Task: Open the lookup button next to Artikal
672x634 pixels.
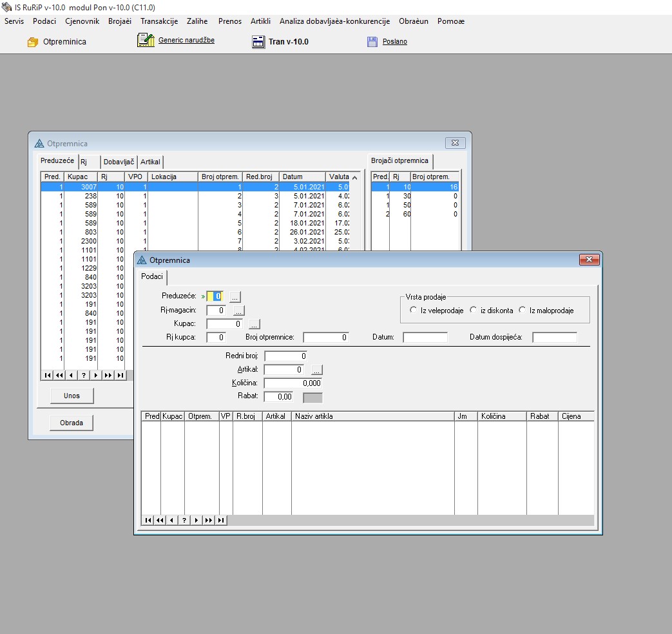Action: click(316, 370)
